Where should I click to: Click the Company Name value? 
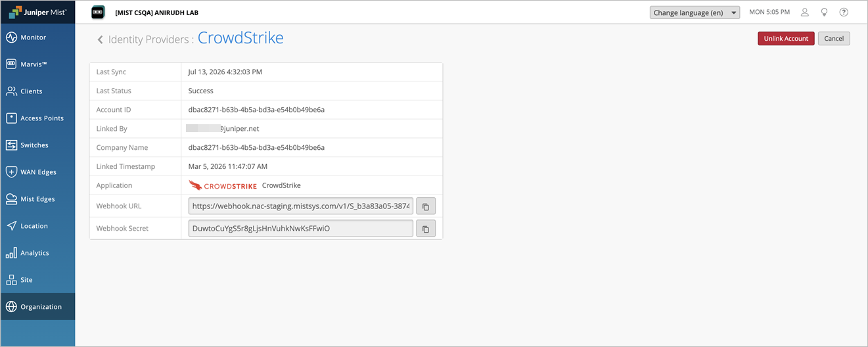[256, 148]
